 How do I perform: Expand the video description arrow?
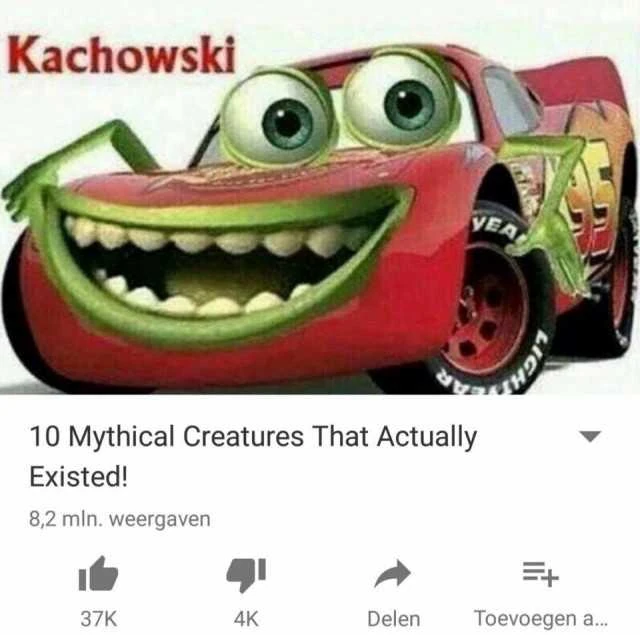[591, 436]
